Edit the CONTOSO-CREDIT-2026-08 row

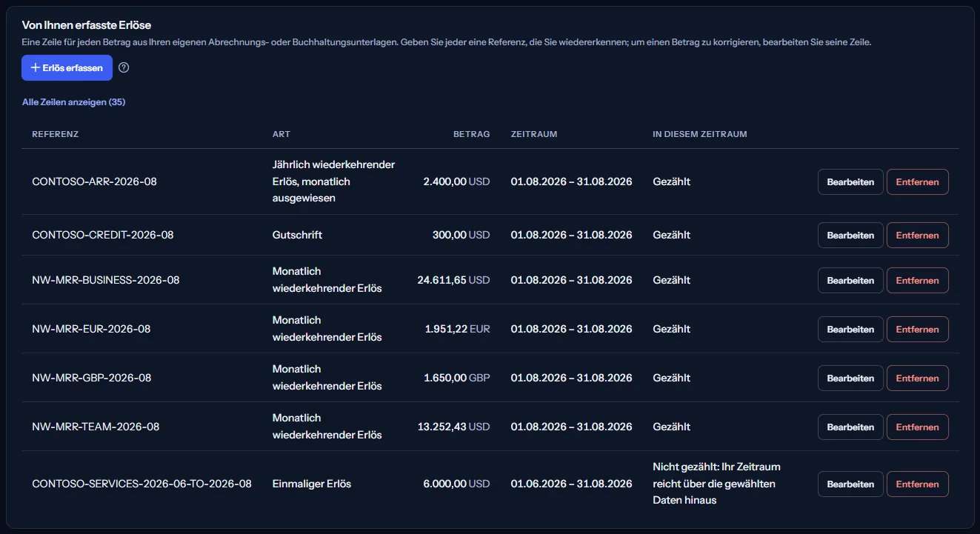pyautogui.click(x=850, y=235)
